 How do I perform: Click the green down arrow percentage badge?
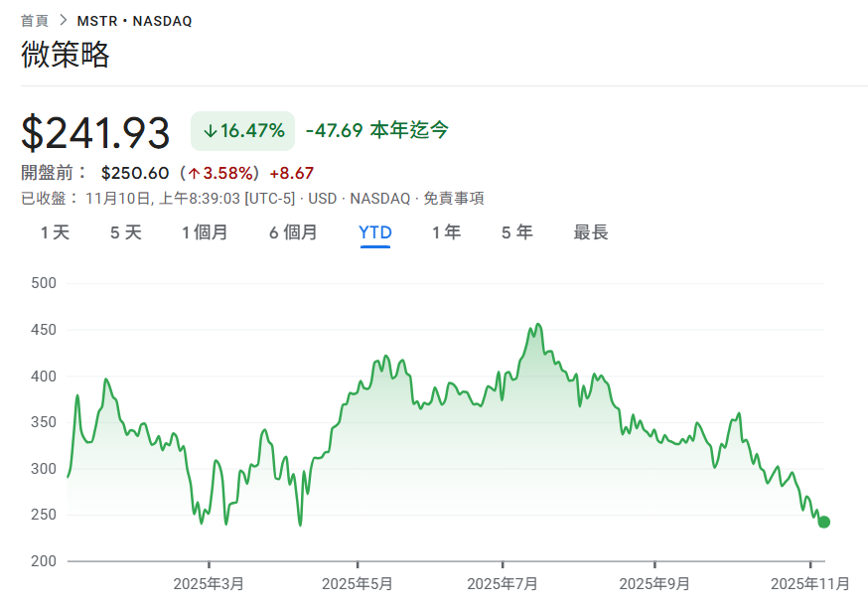click(241, 129)
